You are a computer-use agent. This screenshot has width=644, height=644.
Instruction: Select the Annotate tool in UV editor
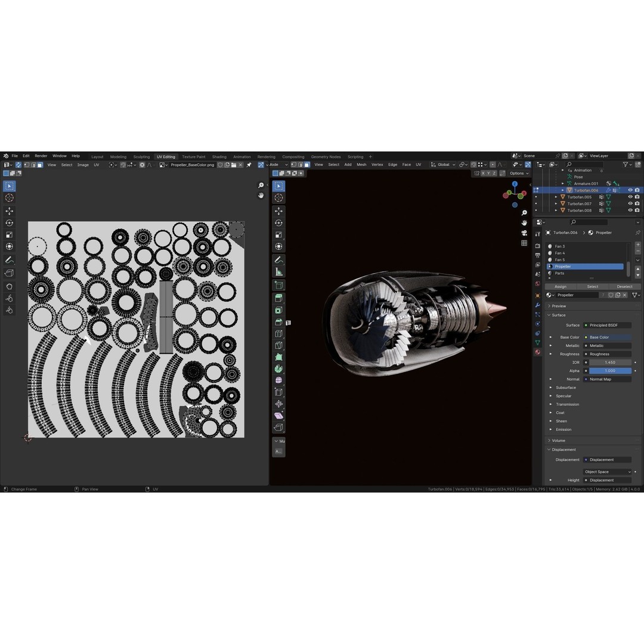tap(9, 260)
